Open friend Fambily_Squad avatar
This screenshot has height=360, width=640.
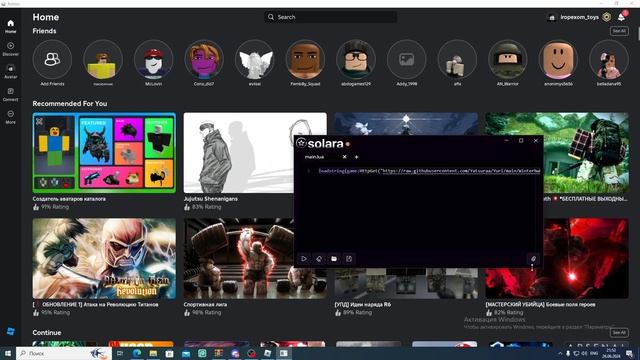click(x=305, y=60)
